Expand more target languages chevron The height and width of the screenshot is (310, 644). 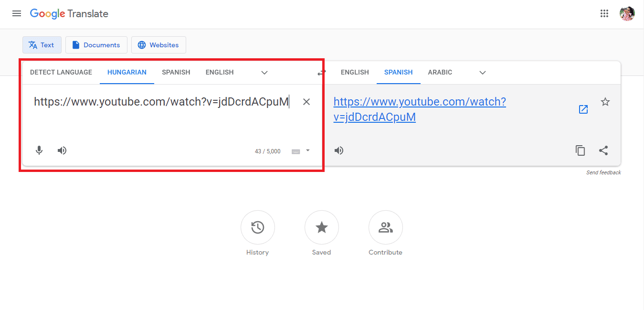coord(483,73)
